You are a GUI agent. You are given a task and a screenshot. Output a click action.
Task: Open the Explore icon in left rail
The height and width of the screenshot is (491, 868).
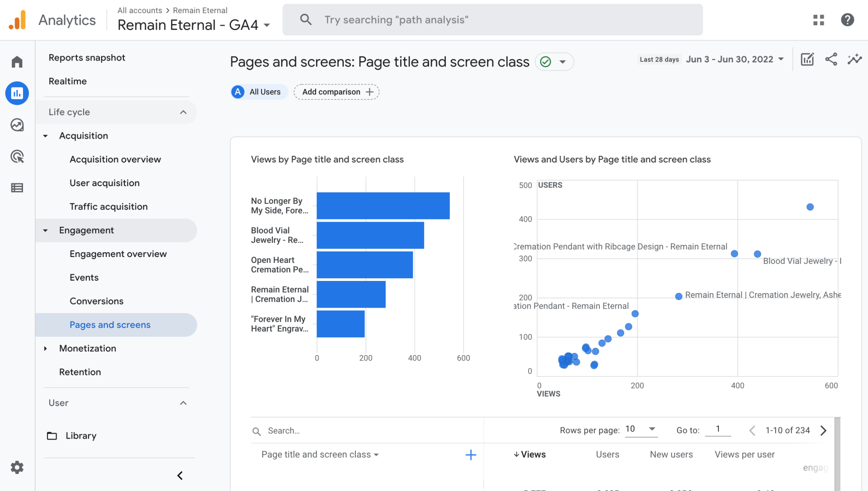[x=17, y=125]
